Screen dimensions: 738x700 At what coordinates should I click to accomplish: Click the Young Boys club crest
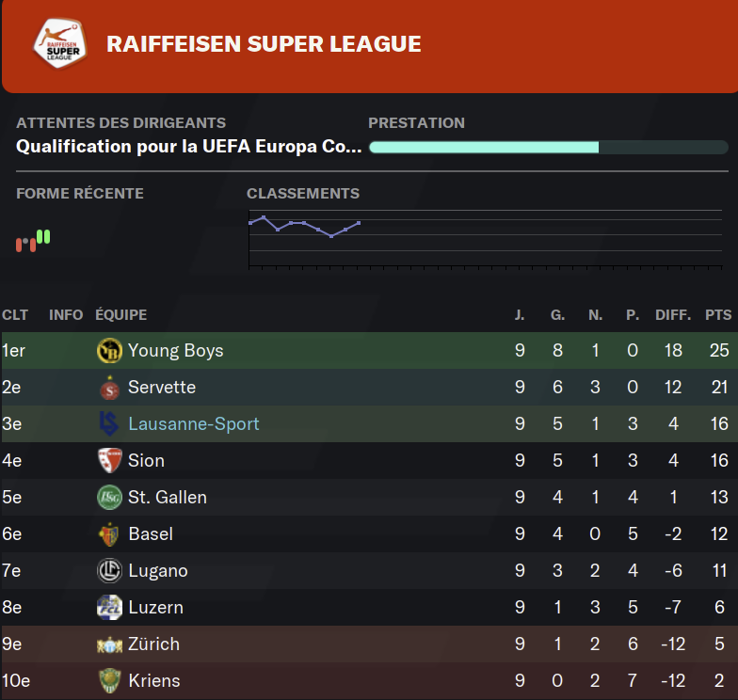(x=109, y=350)
